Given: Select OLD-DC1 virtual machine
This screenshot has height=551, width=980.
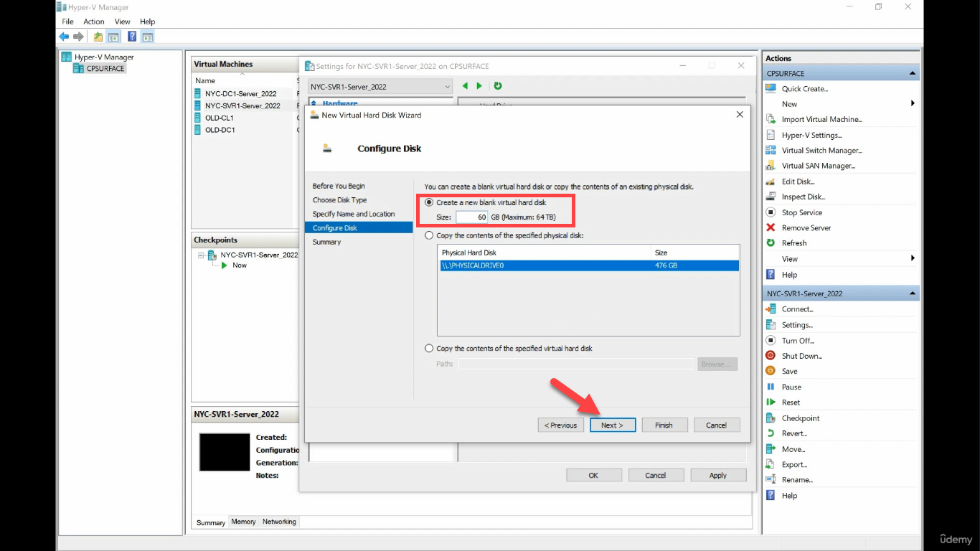Looking at the screenshot, I should click(x=220, y=130).
